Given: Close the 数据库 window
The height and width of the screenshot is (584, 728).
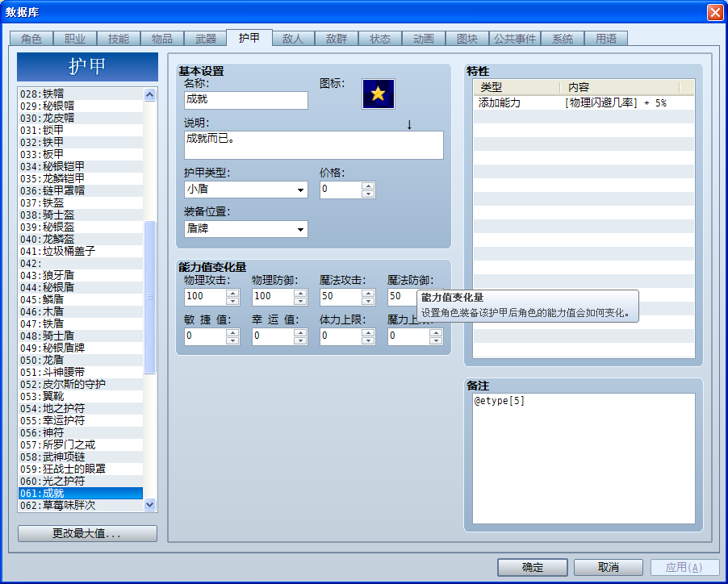Looking at the screenshot, I should [715, 12].
